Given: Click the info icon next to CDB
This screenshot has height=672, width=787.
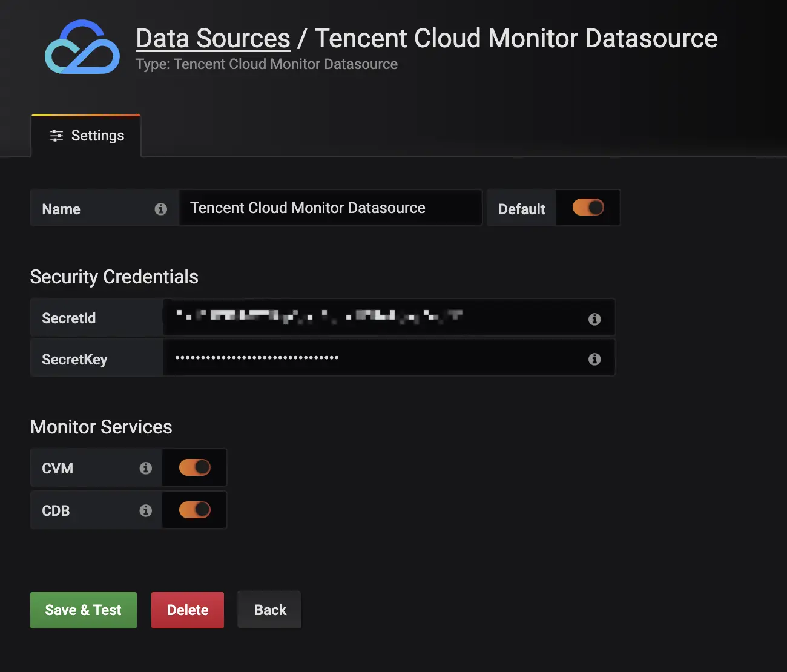Looking at the screenshot, I should coord(145,510).
